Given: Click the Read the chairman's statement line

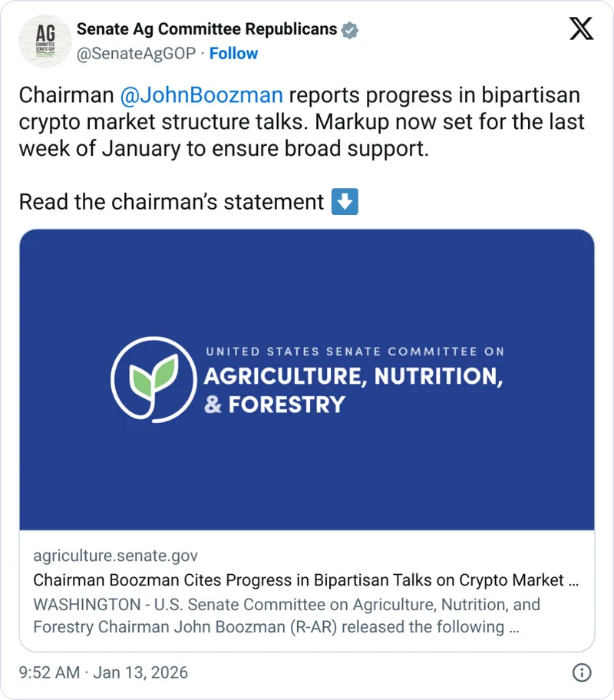Looking at the screenshot, I should (x=171, y=202).
